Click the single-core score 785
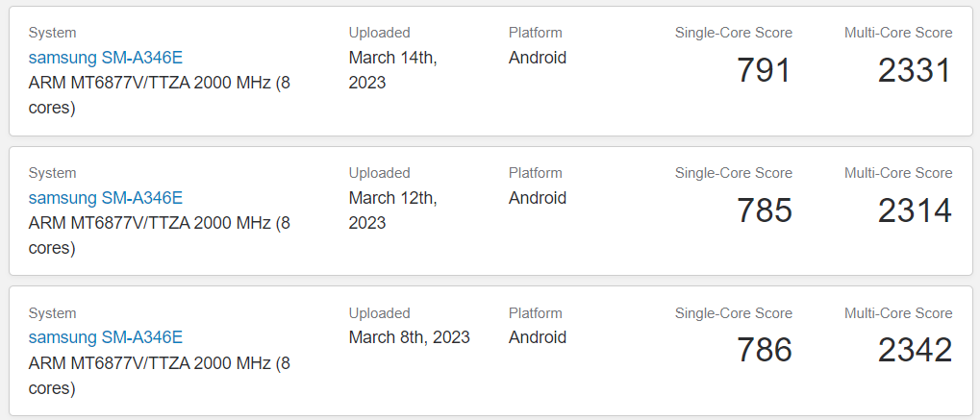This screenshot has width=980, height=420. [x=765, y=210]
